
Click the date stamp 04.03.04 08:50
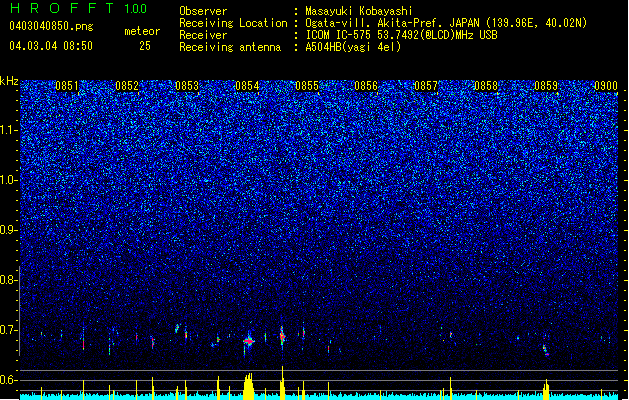click(51, 46)
